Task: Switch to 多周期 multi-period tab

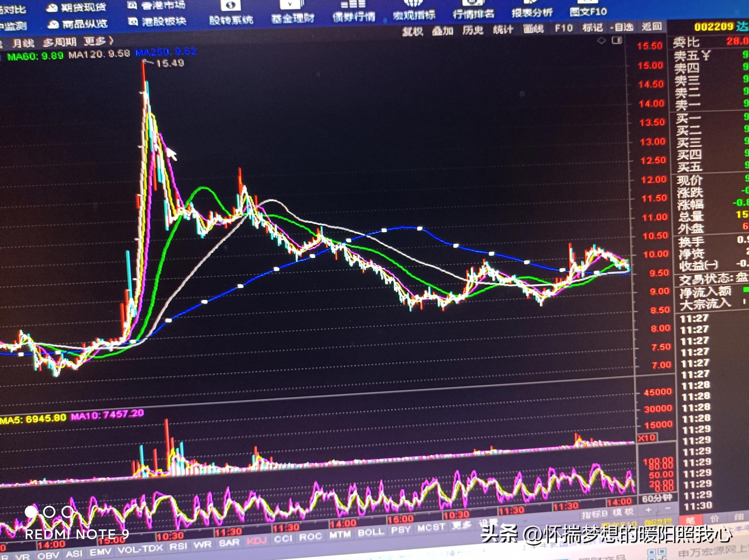Action: point(60,42)
